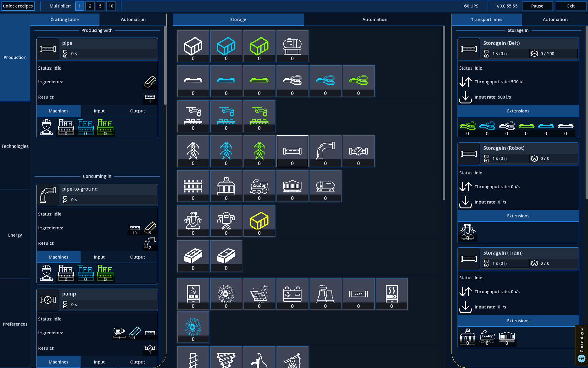
Task: Open the Current goal badge
Action: (x=581, y=345)
